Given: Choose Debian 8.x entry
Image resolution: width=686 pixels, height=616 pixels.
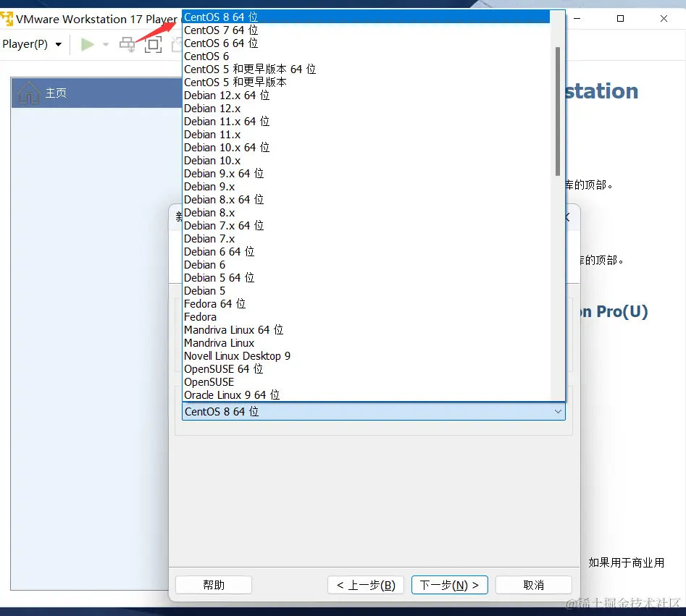Looking at the screenshot, I should (x=366, y=213).
